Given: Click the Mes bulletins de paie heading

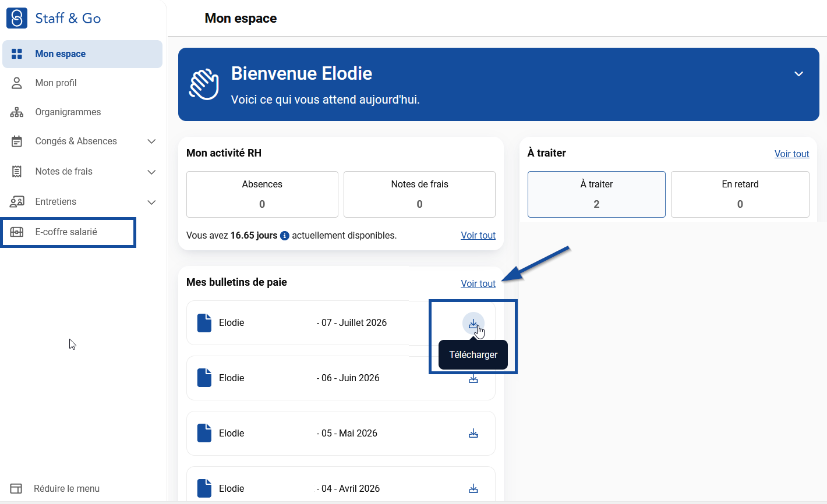Looking at the screenshot, I should 236,282.
